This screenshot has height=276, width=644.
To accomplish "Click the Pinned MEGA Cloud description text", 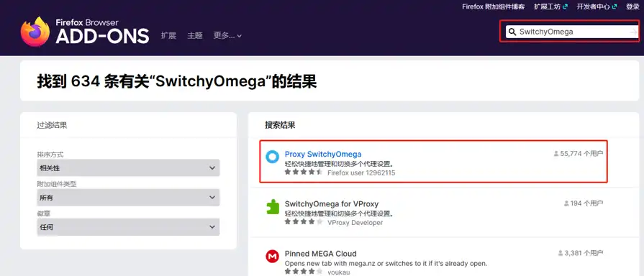I will tap(386, 263).
